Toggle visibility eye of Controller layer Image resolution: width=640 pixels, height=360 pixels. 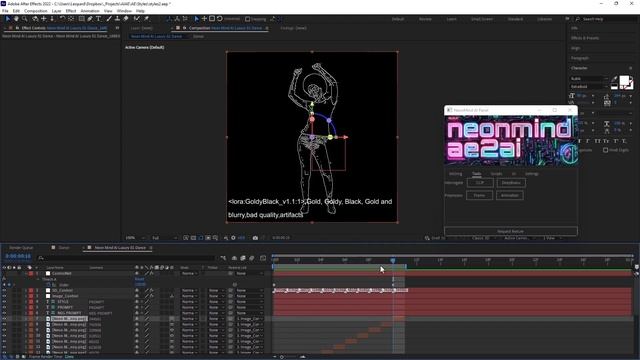click(x=4, y=273)
